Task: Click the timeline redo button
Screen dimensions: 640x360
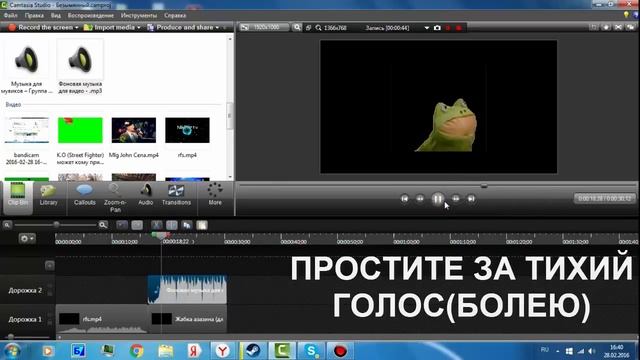Action: coord(137,225)
